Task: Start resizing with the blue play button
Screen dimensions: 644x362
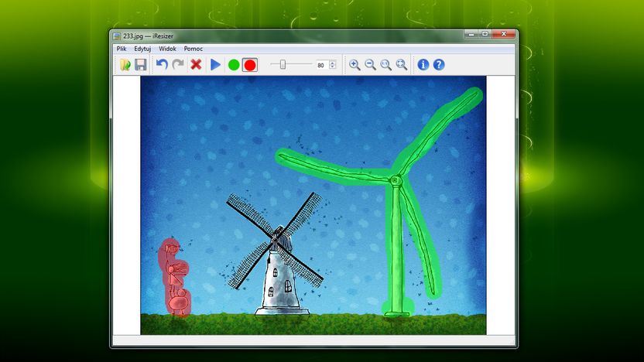Action: 215,65
